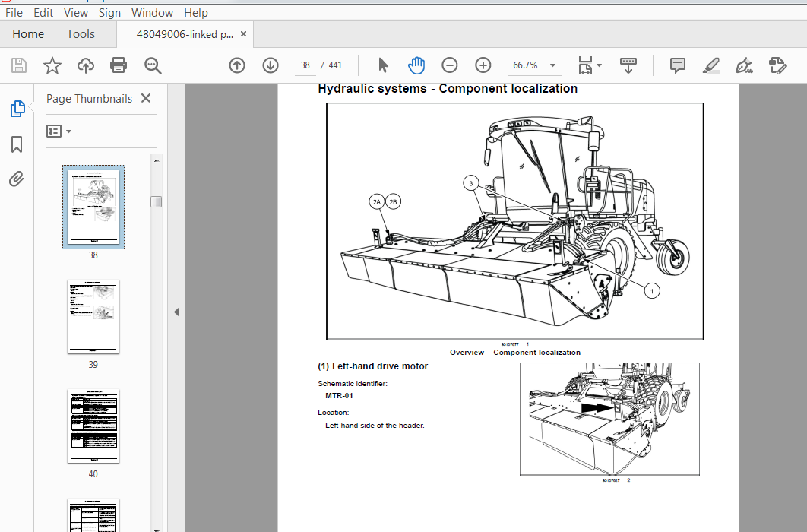The height and width of the screenshot is (532, 807).
Task: Open the File menu
Action: pos(14,12)
